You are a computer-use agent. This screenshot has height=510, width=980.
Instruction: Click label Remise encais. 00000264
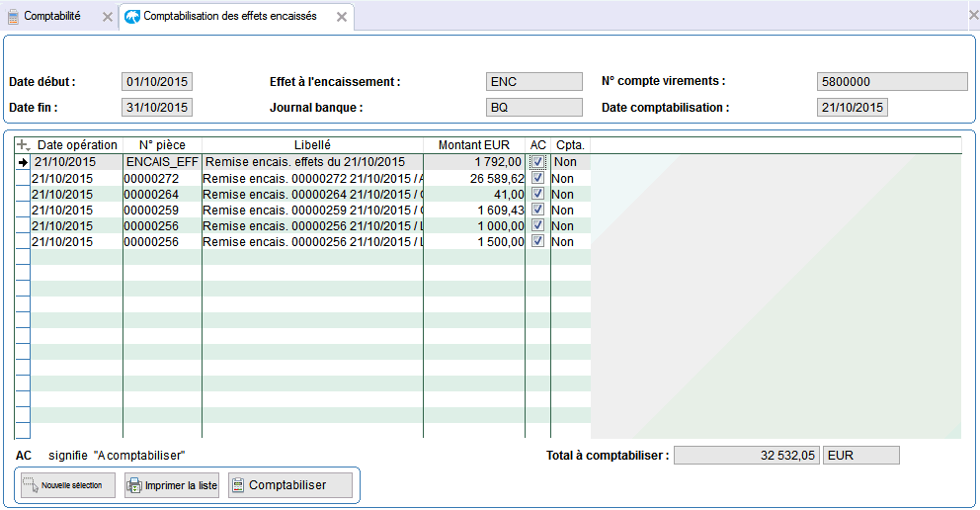pos(312,195)
